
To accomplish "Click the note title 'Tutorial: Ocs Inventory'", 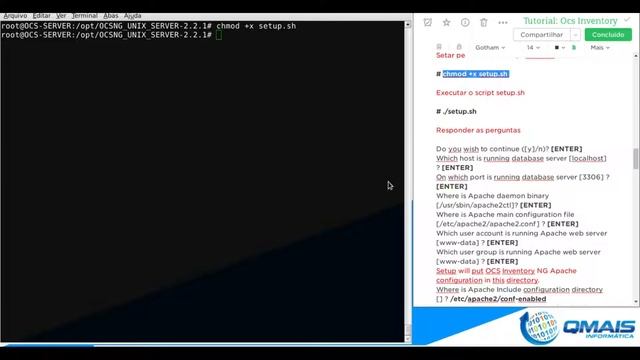I will point(570,20).
